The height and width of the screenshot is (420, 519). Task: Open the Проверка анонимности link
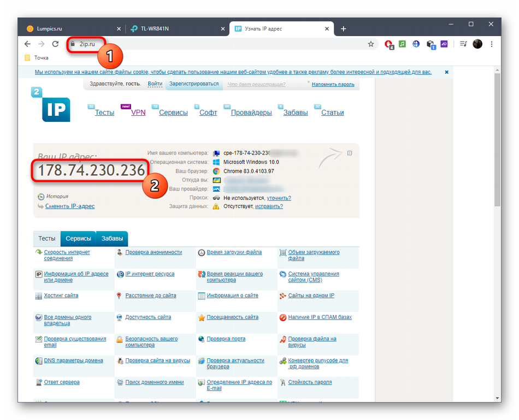click(153, 252)
